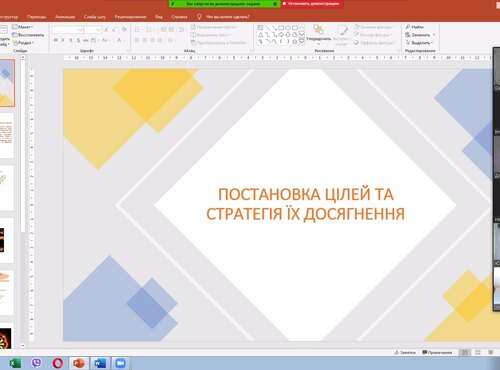Switch to Zoom from the taskbar
The image size is (500, 370).
coord(120,363)
